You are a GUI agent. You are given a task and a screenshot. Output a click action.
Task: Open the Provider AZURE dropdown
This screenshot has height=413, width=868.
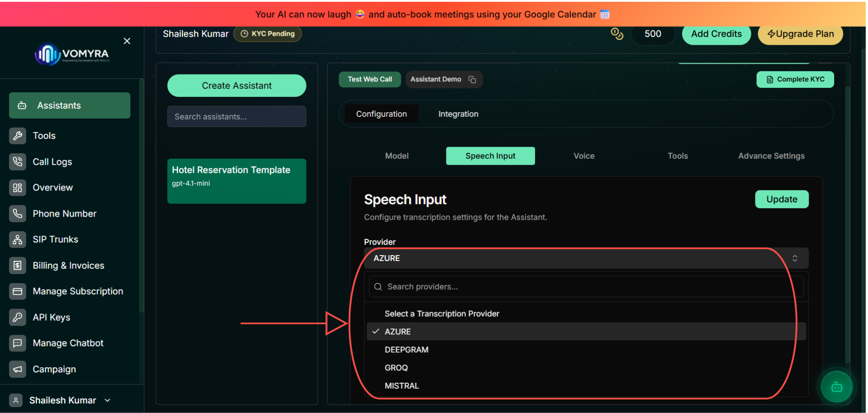(x=586, y=258)
